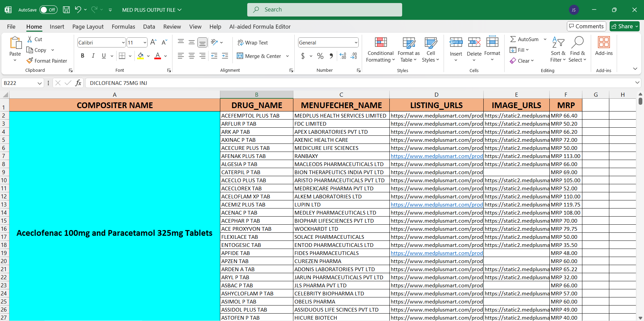Screen dimensions: 644x321
Task: Click Increase Indent icon
Action: point(225,56)
